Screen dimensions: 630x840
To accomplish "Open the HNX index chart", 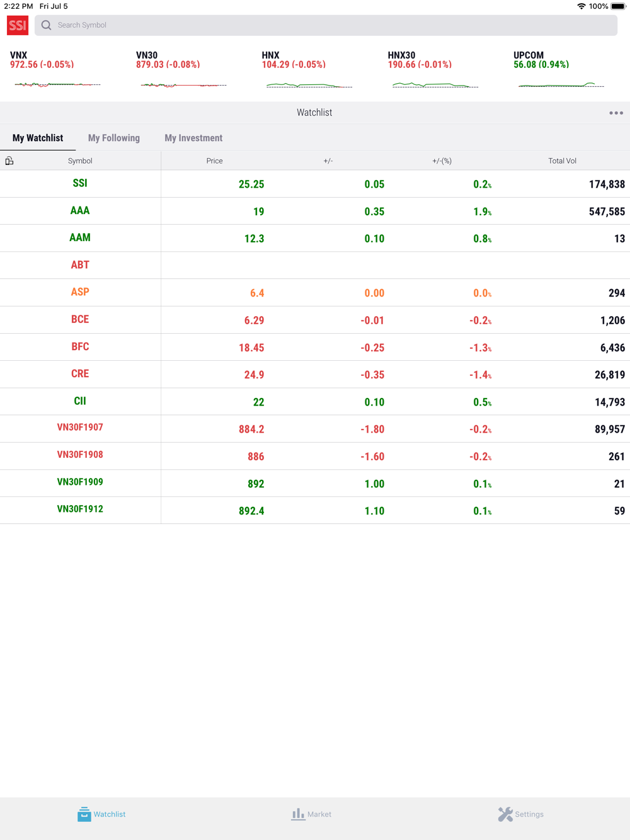I will coord(309,84).
